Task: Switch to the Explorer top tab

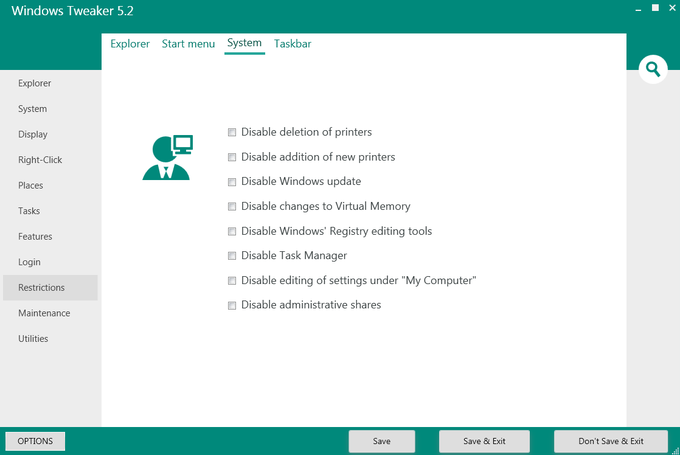Action: coord(130,44)
